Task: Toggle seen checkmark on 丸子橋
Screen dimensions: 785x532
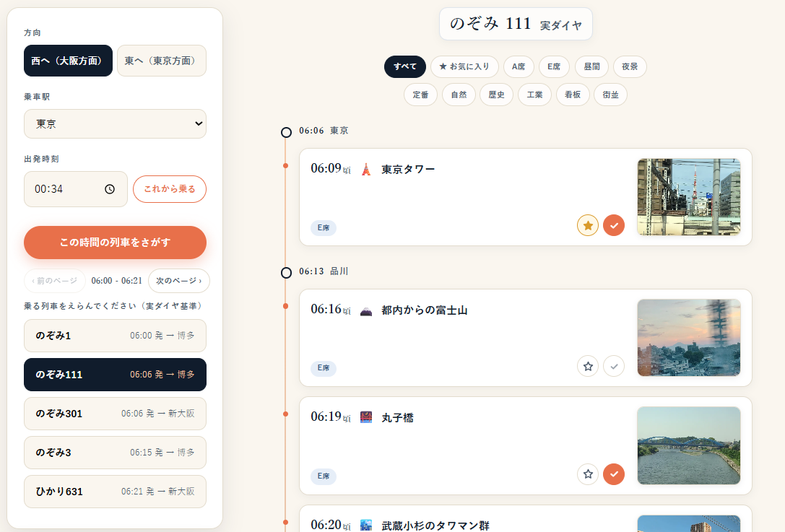Action: point(614,474)
